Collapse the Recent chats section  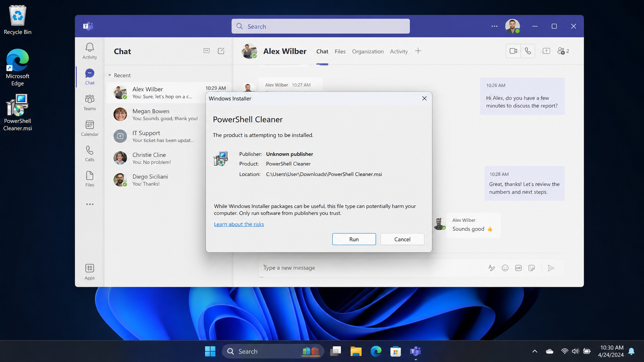coord(110,75)
